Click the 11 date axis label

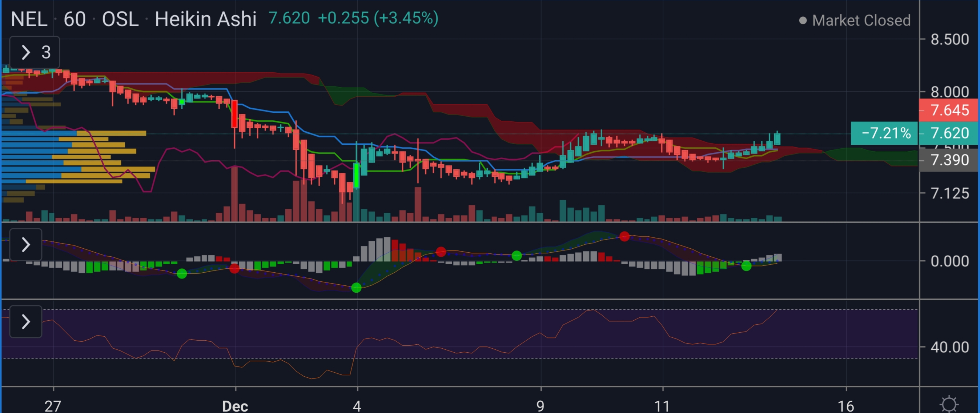662,406
